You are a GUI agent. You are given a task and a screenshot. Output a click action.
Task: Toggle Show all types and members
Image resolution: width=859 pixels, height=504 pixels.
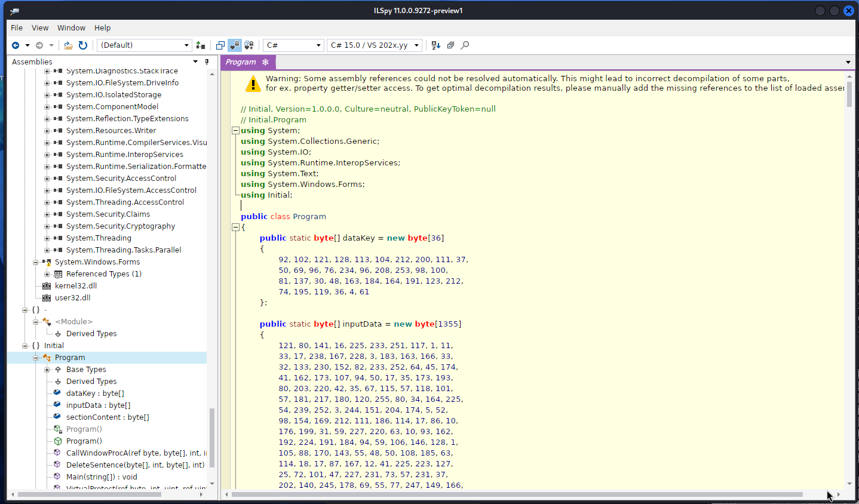(x=249, y=45)
